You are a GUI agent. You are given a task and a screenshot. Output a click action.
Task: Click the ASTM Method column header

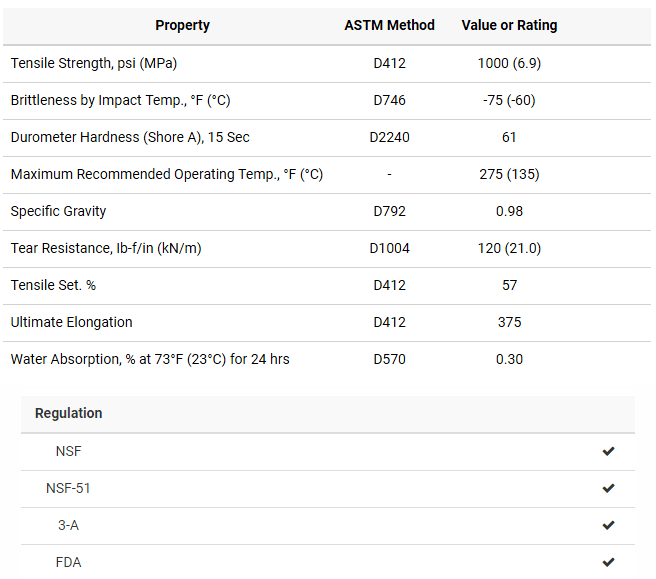coord(389,25)
